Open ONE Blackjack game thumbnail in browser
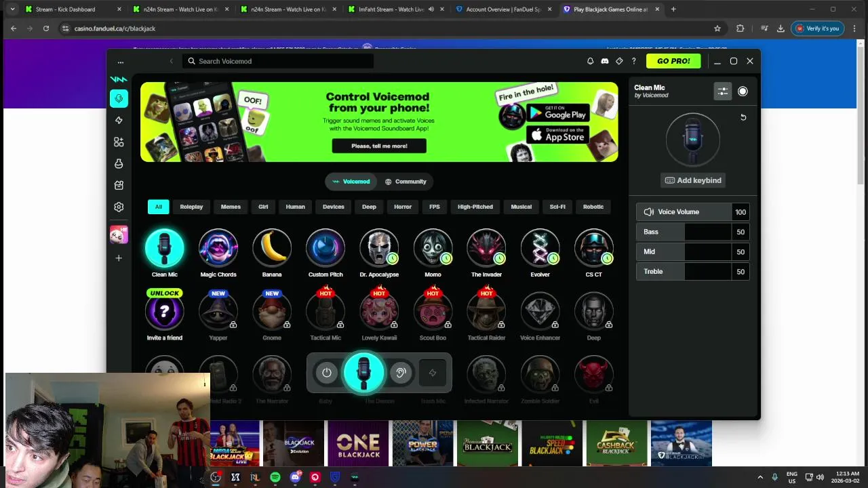This screenshot has height=488, width=868. coord(358,443)
